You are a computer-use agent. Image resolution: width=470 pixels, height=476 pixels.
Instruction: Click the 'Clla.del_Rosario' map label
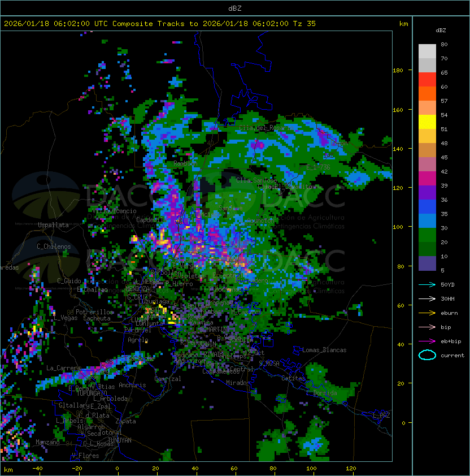(267, 128)
